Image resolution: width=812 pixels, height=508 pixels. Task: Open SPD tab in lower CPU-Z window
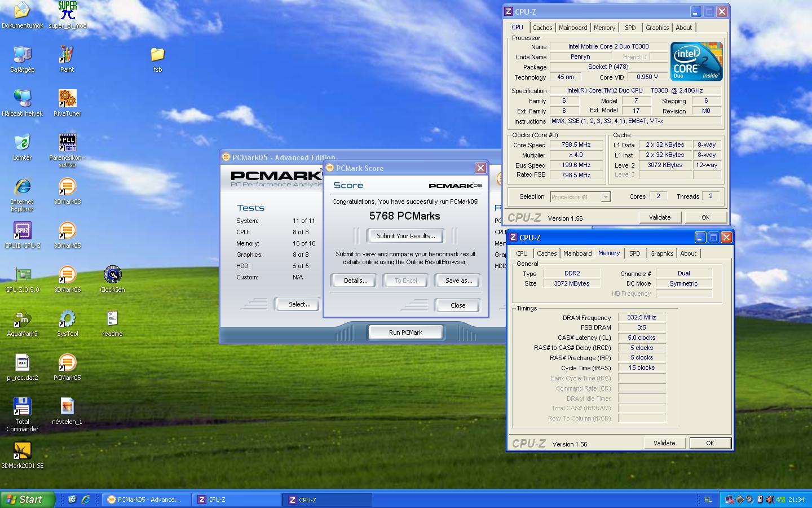pos(634,253)
